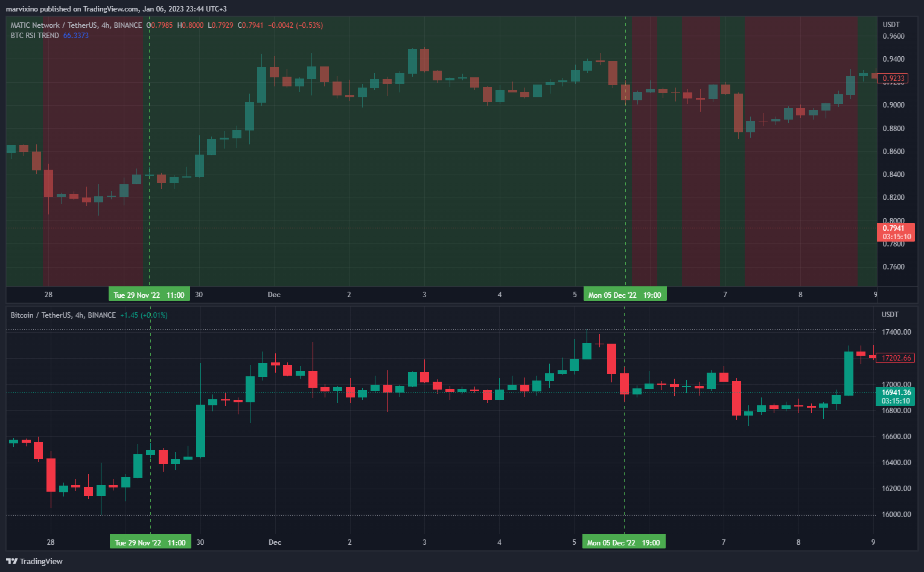Click Tue 29 Nov '22 11:00 marker on Bitcoin pane
This screenshot has width=924, height=572.
(x=150, y=542)
